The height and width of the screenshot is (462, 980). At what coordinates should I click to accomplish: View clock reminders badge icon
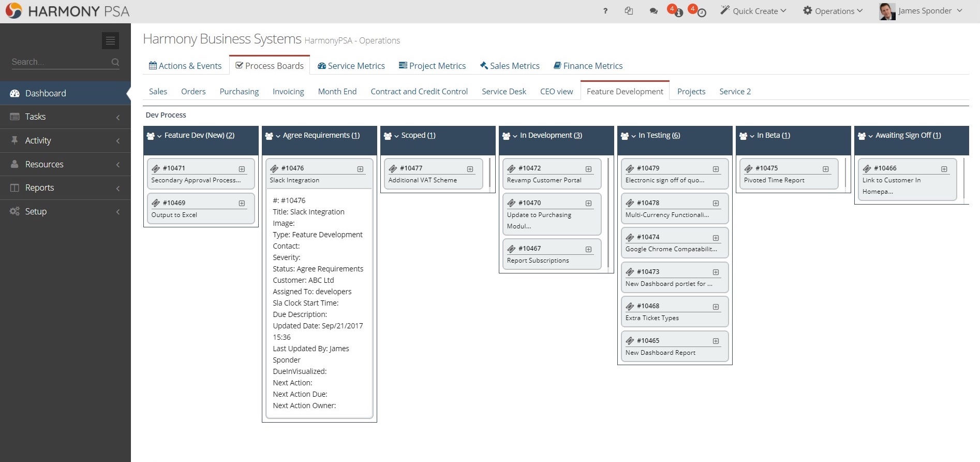click(697, 10)
